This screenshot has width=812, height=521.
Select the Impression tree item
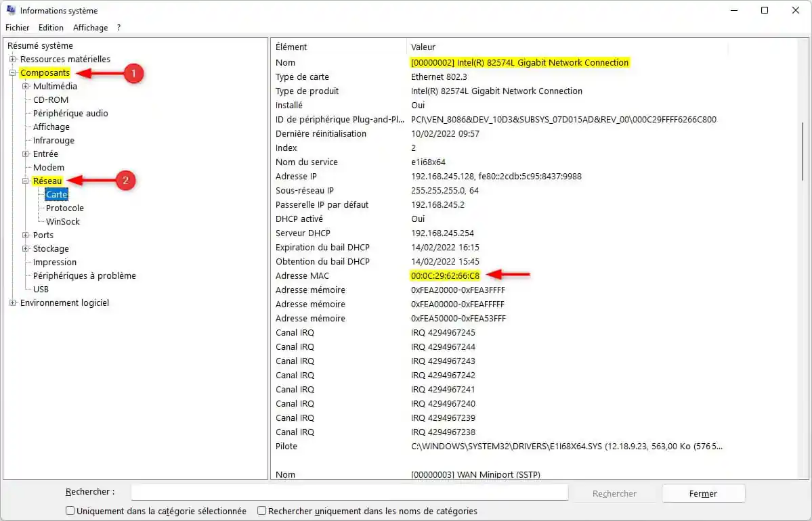[54, 263]
